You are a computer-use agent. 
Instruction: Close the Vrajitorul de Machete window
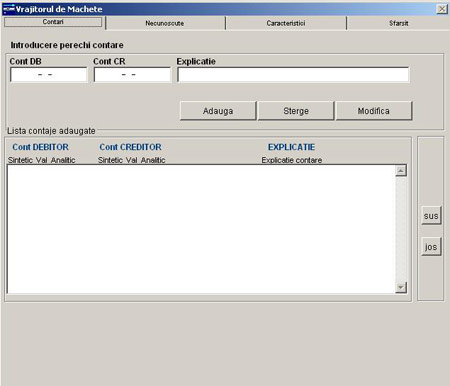(442, 9)
